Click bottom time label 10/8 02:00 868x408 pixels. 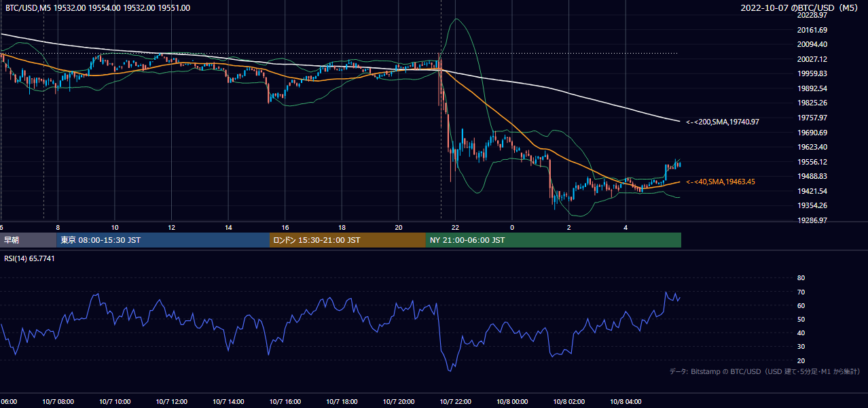click(568, 402)
